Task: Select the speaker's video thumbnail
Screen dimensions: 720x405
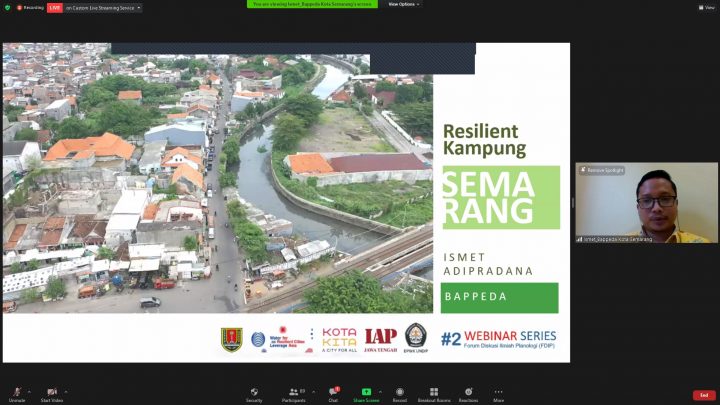Action: (x=646, y=205)
